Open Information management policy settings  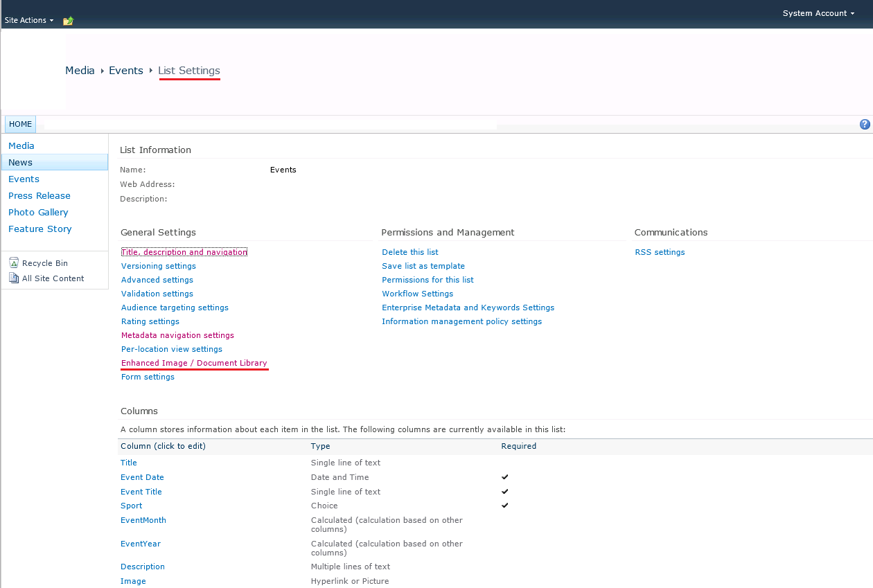coord(462,321)
